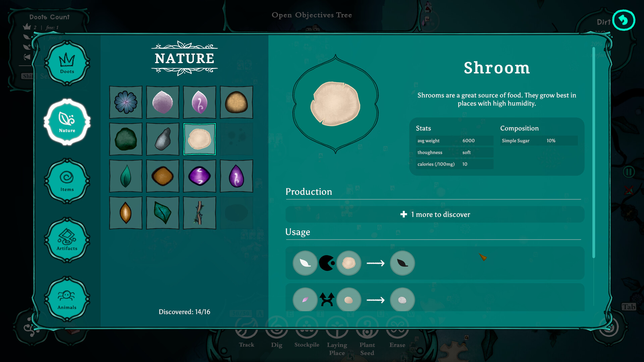The width and height of the screenshot is (644, 362).
Task: Click the undiscovered dark blob slot
Action: (x=236, y=213)
